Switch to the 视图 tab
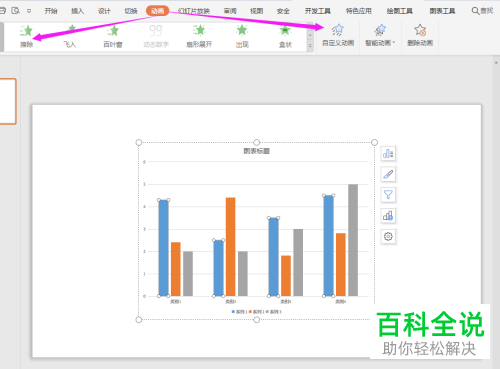 tap(257, 11)
